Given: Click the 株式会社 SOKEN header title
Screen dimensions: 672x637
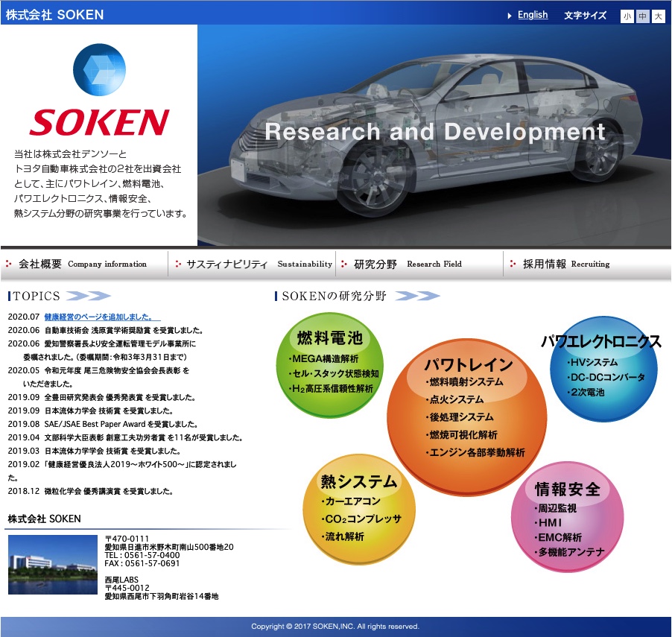Looking at the screenshot, I should tap(55, 15).
